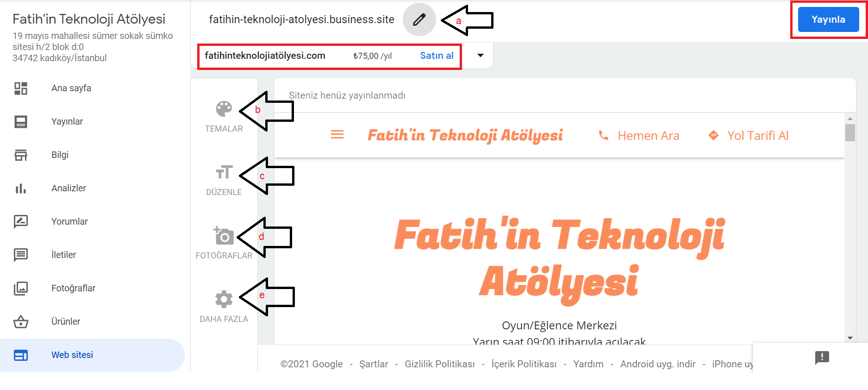
Task: Select Web sitesi in the sidebar
Action: coord(72,355)
